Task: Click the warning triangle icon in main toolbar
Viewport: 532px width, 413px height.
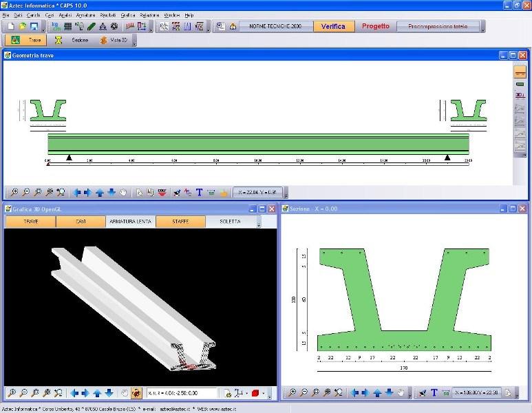Action: (233, 27)
